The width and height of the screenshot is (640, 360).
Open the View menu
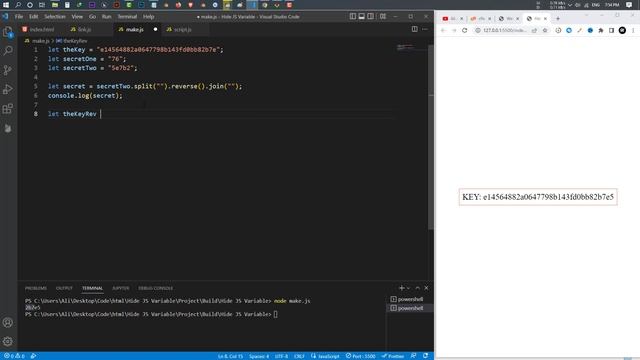[77, 17]
